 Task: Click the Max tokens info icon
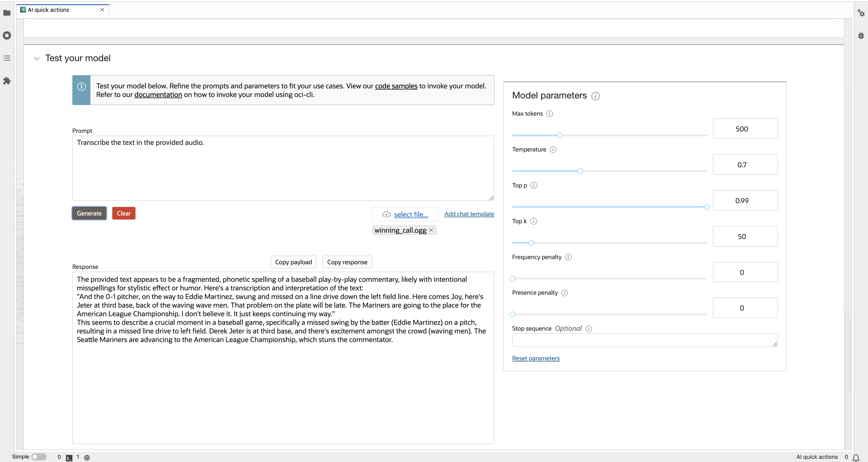[549, 114]
